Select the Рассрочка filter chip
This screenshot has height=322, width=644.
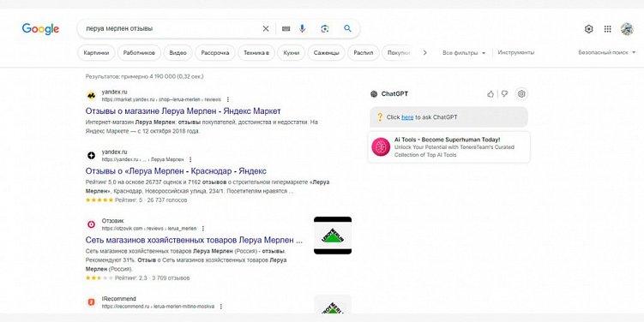click(214, 53)
